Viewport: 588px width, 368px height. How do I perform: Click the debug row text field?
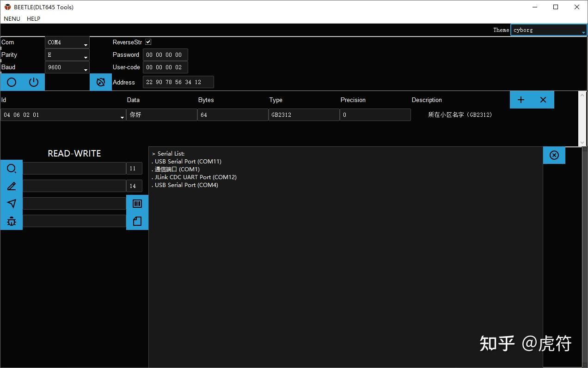pos(74,221)
